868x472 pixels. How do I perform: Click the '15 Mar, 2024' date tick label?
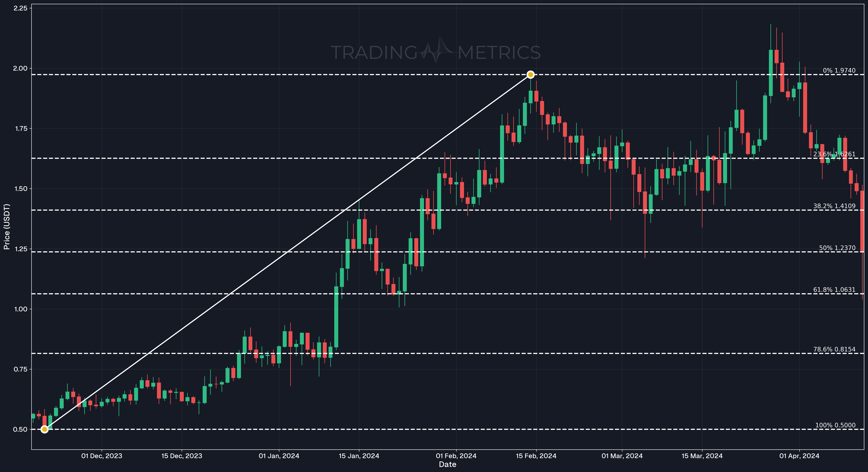pos(702,456)
